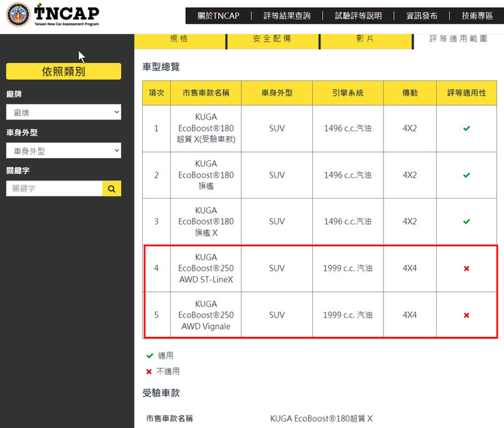504x428 pixels.
Task: Click the green check in row 2
Action: click(466, 175)
